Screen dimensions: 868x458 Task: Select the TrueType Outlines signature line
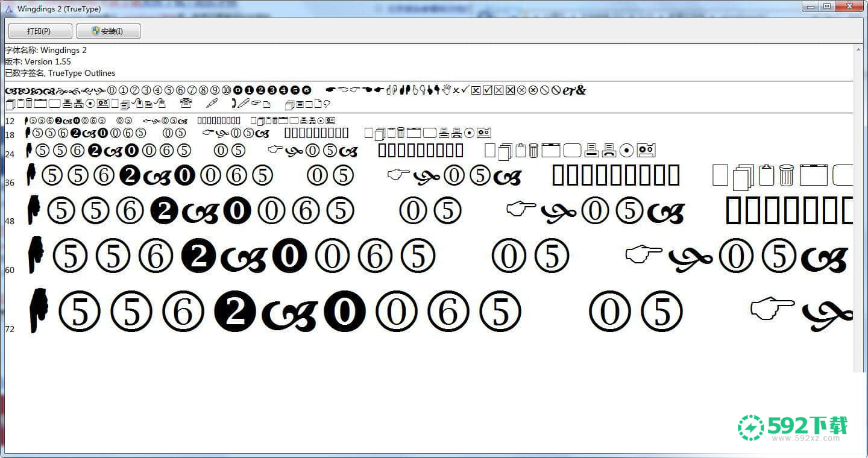pos(60,73)
